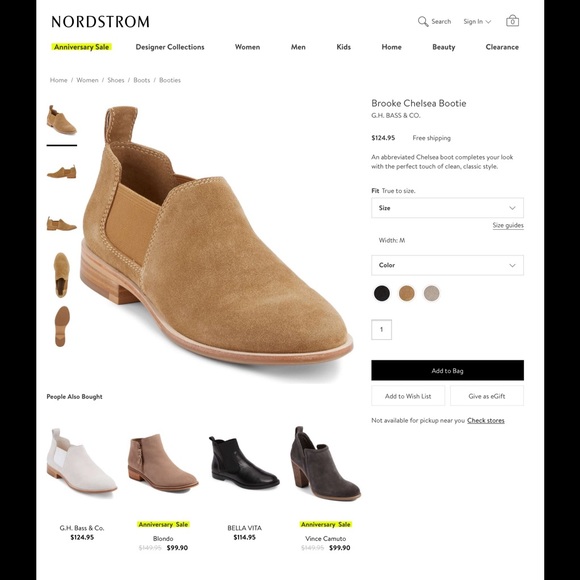This screenshot has width=580, height=580.
Task: Open the Size guides link
Action: click(x=508, y=225)
